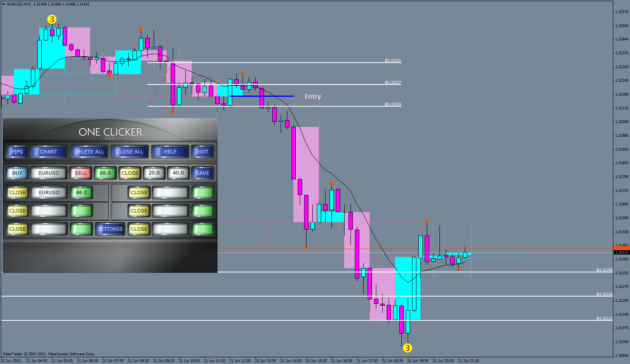Hit DELETE ALL to remove pending orders
The width and height of the screenshot is (630, 364).
[89, 151]
